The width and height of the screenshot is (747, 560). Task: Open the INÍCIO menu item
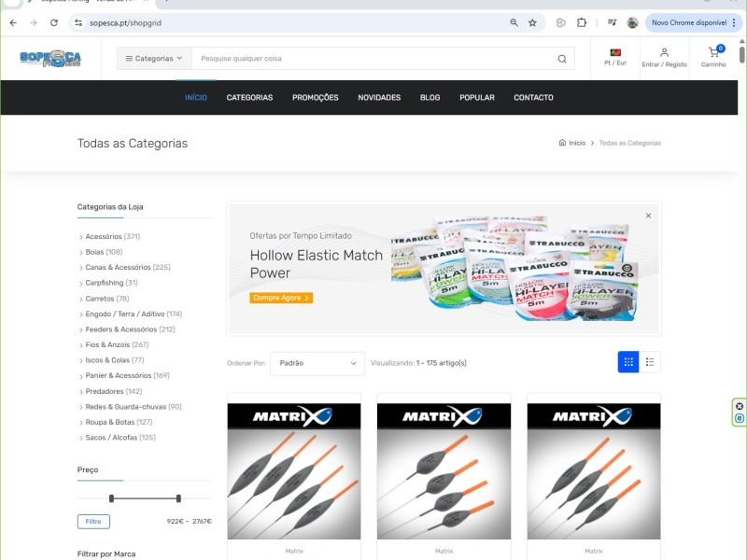196,98
